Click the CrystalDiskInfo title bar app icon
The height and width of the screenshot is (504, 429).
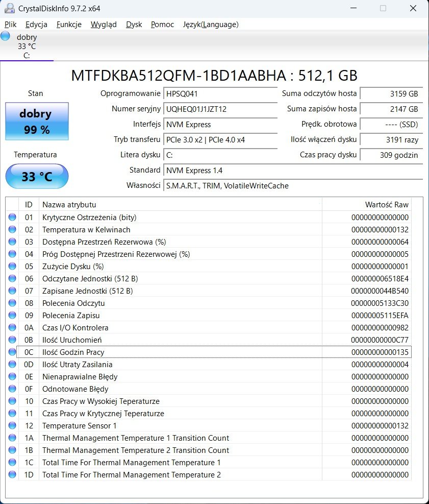[x=9, y=8]
